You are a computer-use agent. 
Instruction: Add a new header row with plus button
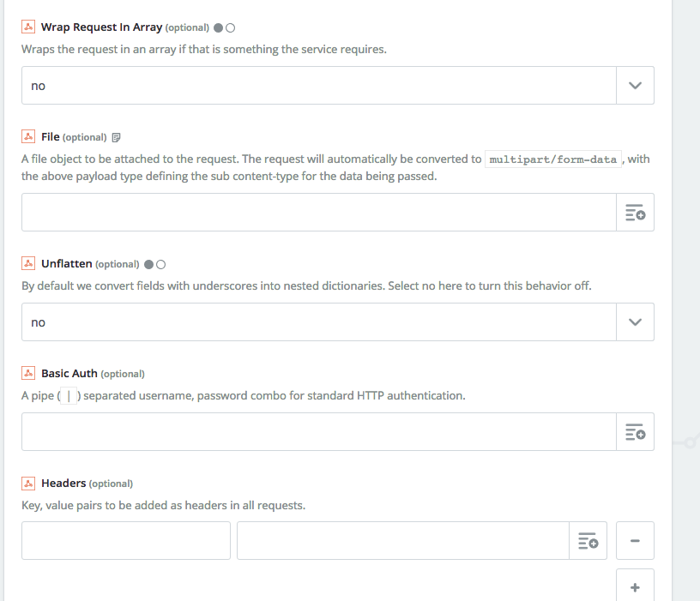[635, 586]
